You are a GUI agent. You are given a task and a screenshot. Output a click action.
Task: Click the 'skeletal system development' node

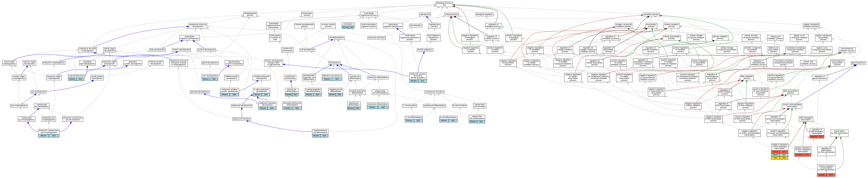(x=231, y=78)
